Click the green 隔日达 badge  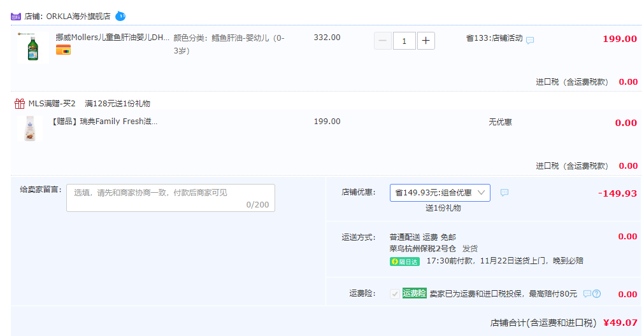pyautogui.click(x=404, y=262)
